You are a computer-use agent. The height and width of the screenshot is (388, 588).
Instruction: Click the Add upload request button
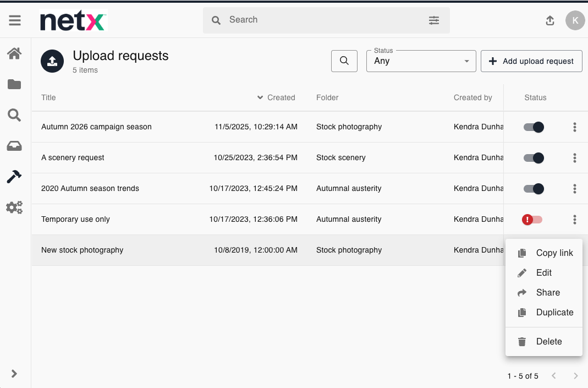531,61
